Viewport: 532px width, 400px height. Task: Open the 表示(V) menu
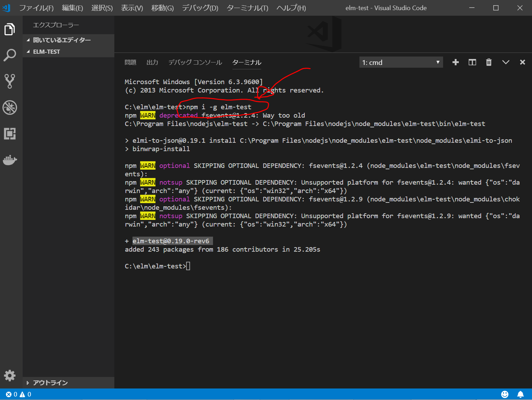coord(132,8)
